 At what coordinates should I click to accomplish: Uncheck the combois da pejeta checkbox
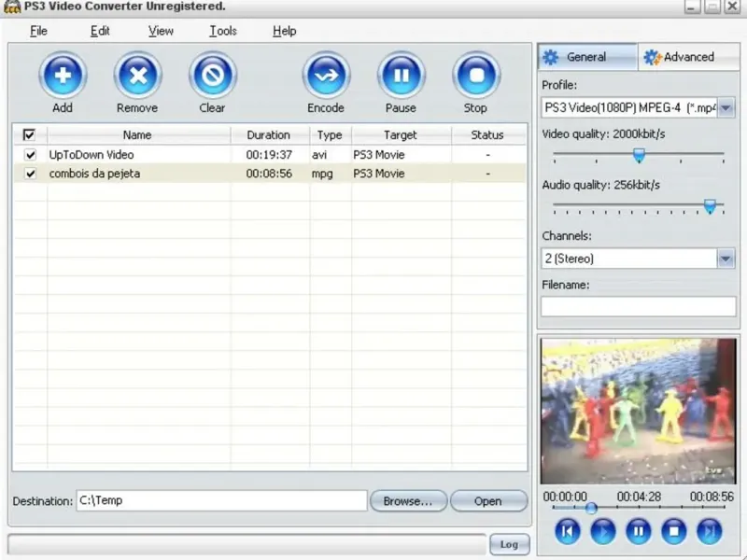tap(31, 174)
